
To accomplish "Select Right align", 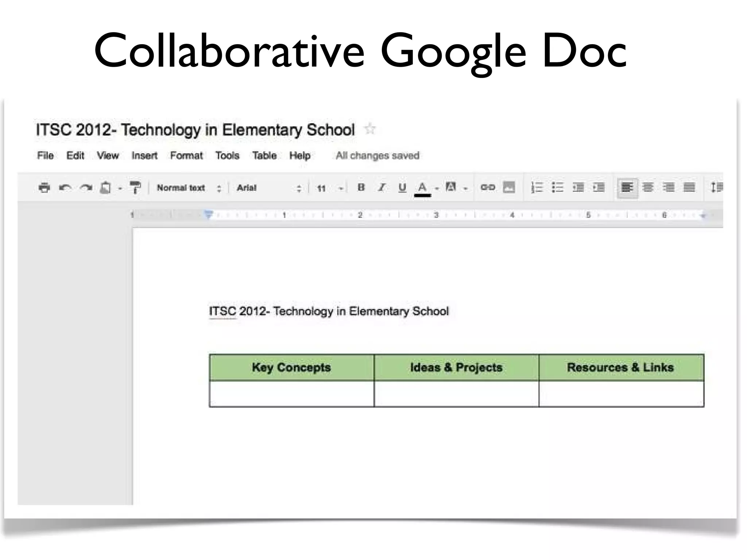I will click(x=668, y=187).
